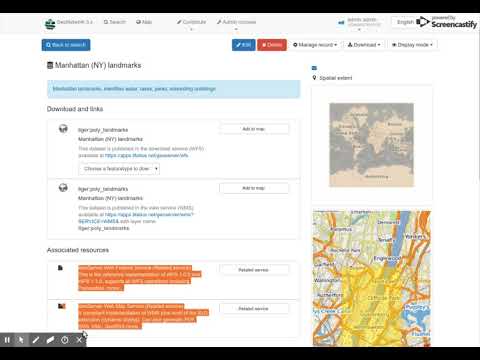
Task: Open the GeoServer Web Map Service record
Action: (x=131, y=306)
